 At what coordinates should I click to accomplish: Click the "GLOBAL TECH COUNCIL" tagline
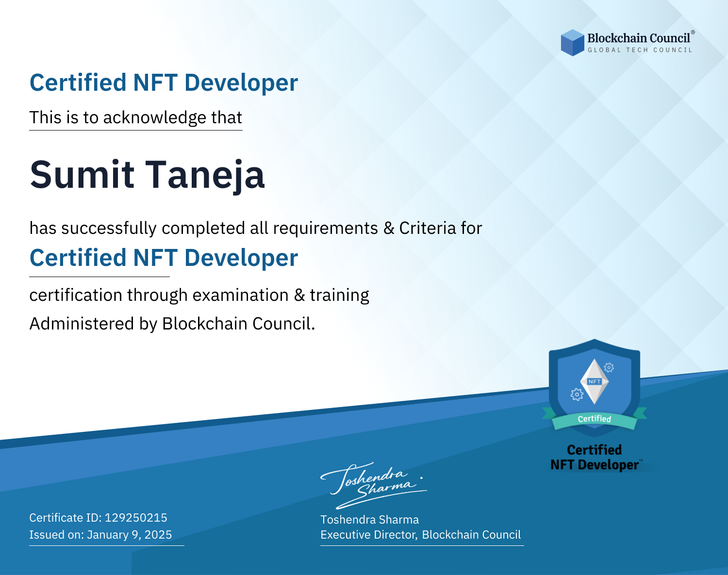click(x=640, y=50)
